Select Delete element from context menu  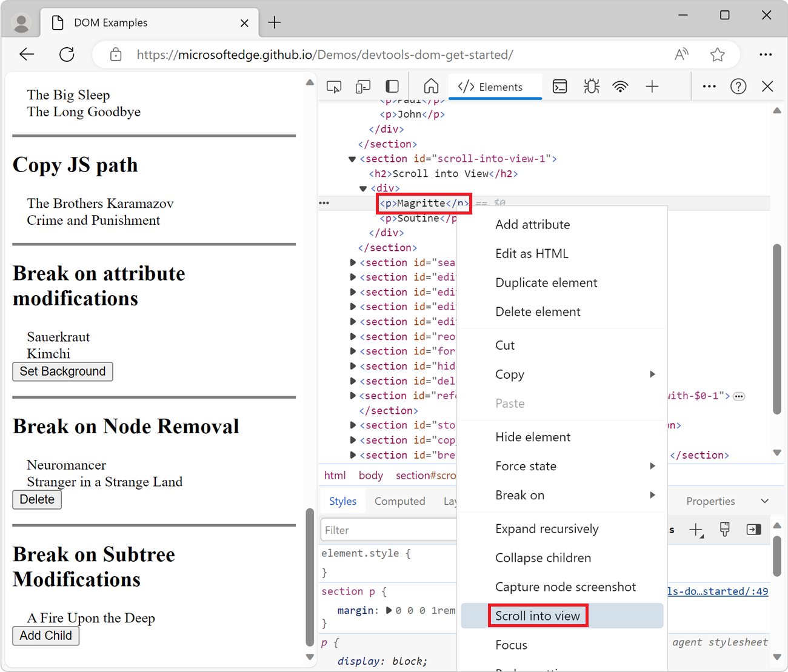pos(538,311)
